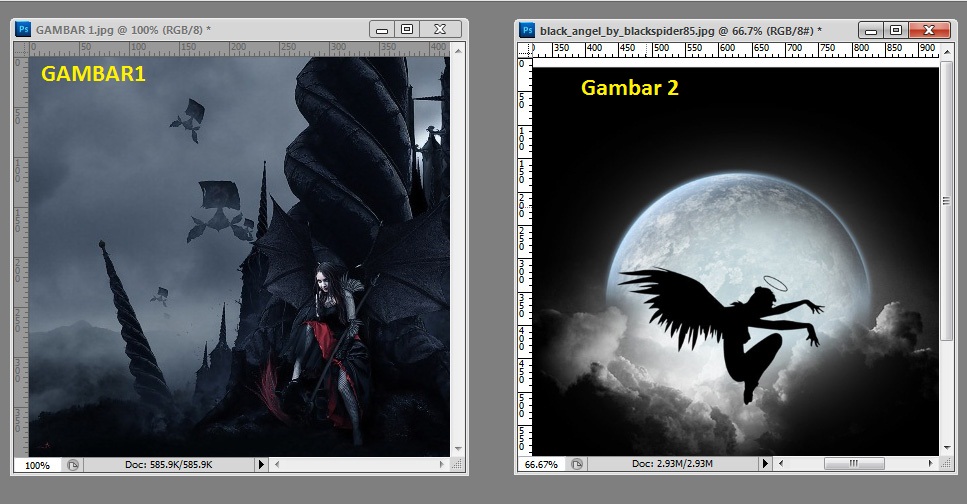
Task: Minimize the GAMBAR 1.jpg document window
Action: pos(382,29)
